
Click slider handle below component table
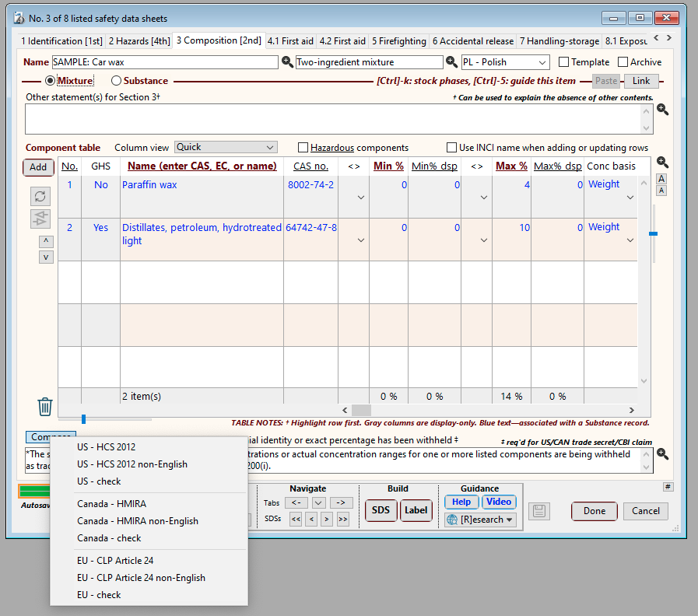tap(83, 418)
